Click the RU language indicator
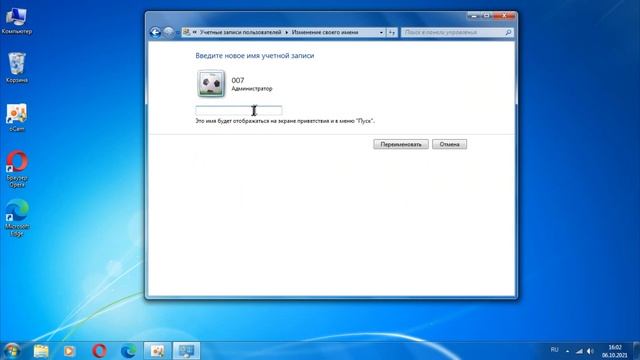This screenshot has width=640, height=360. tap(554, 350)
